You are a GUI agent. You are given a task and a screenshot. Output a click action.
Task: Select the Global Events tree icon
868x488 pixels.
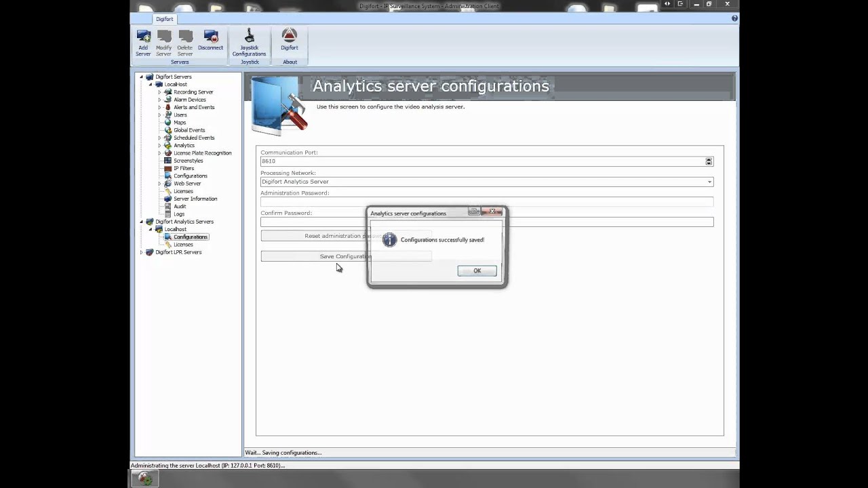coord(167,130)
